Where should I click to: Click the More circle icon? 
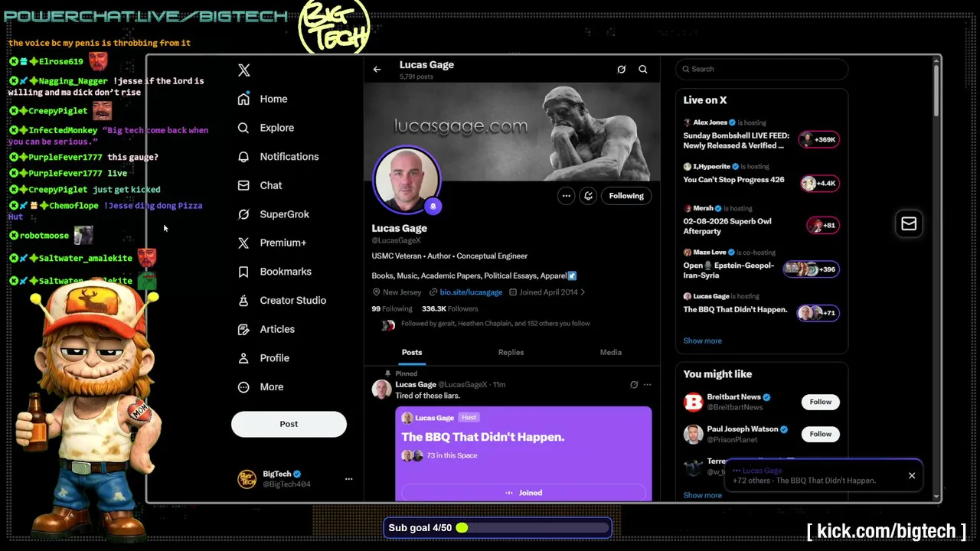(243, 387)
